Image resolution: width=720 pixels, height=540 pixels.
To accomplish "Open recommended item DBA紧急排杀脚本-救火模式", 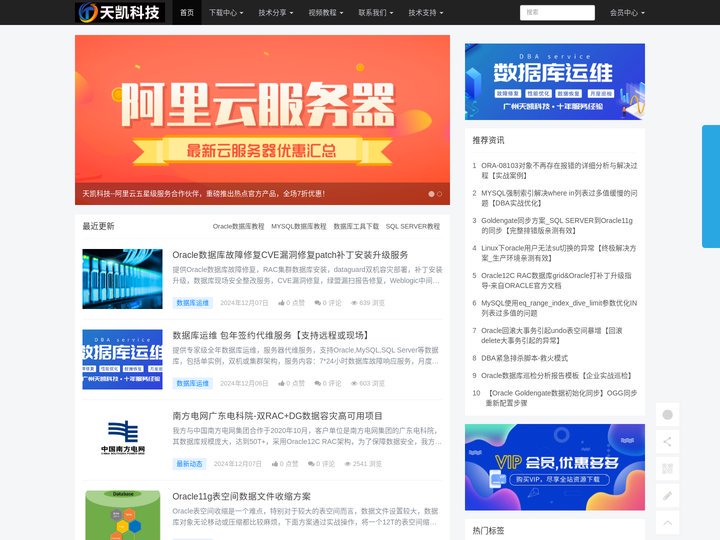I will [x=524, y=358].
